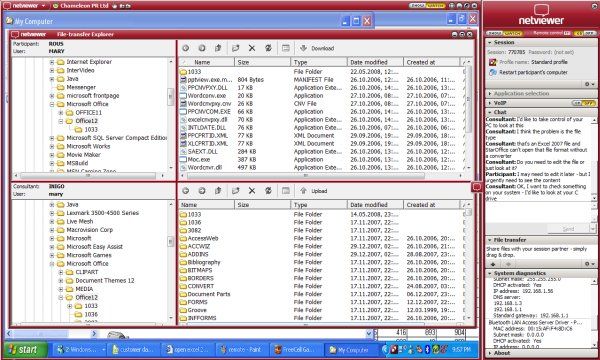The image size is (600, 360).
Task: Open Session panel gear options menu
Action: click(x=590, y=84)
